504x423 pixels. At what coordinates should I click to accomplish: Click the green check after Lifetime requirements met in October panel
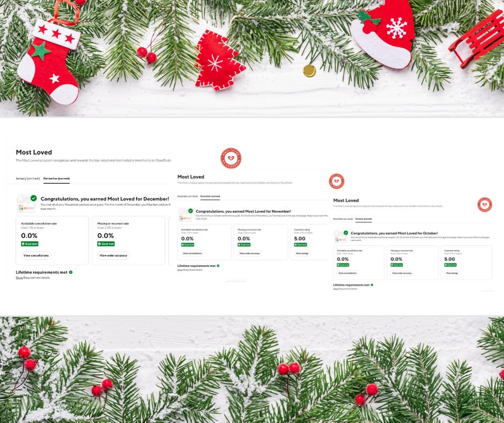point(372,285)
